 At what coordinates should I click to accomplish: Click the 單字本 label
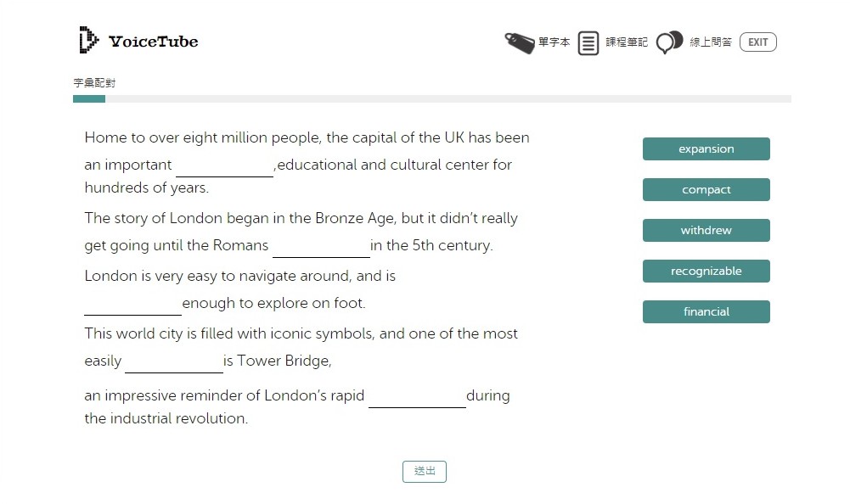click(x=554, y=42)
